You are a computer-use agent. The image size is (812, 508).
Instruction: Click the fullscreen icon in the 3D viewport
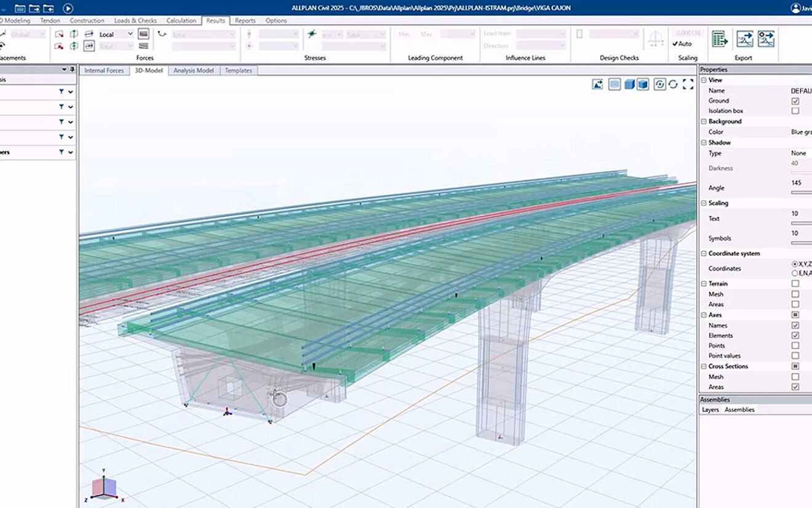[688, 84]
